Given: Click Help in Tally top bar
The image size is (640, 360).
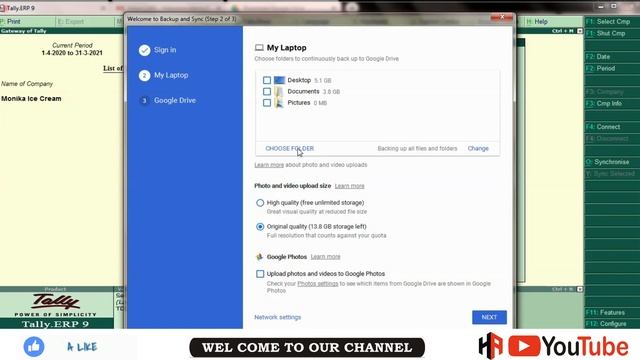Looking at the screenshot, I should 538,22.
